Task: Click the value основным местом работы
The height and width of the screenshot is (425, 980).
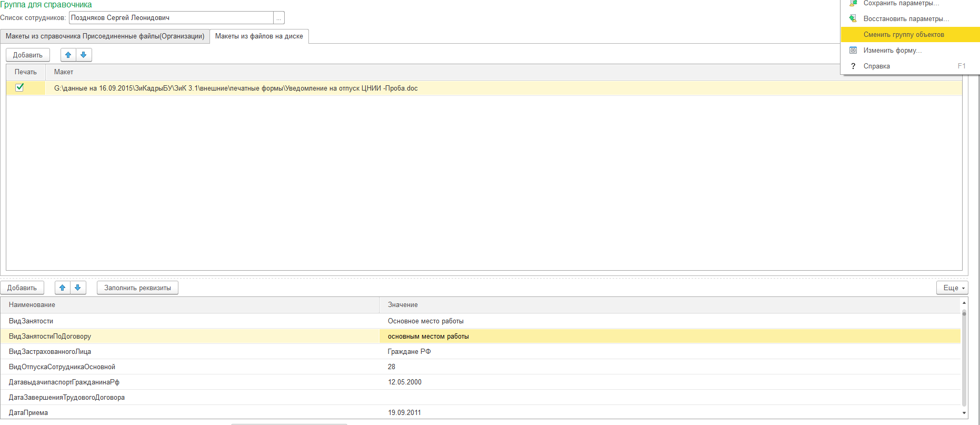Action: click(428, 337)
